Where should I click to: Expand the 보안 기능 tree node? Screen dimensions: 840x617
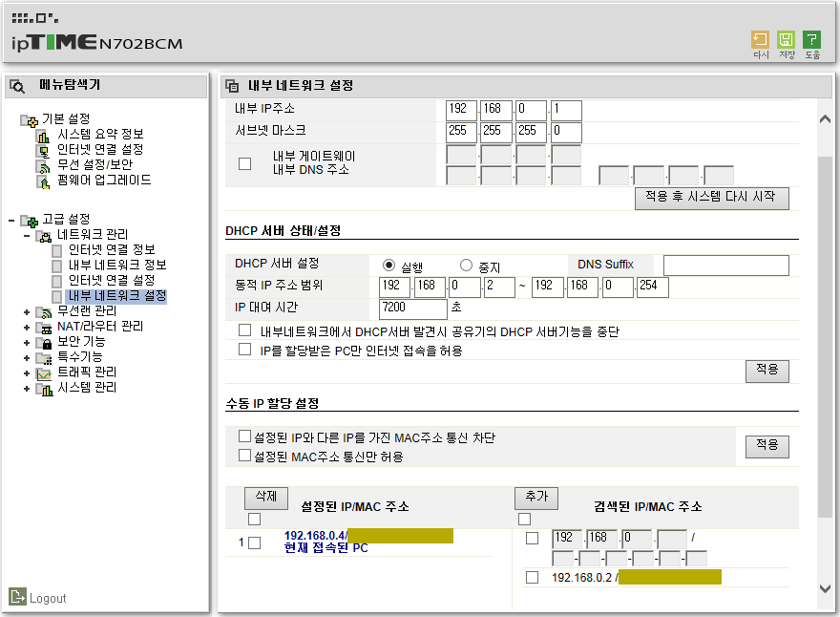pyautogui.click(x=27, y=343)
